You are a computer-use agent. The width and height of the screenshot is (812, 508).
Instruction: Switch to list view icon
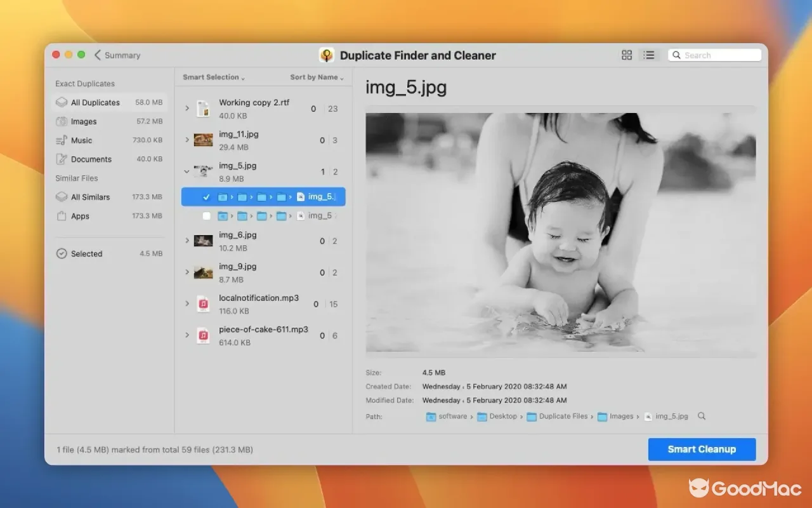pos(649,55)
